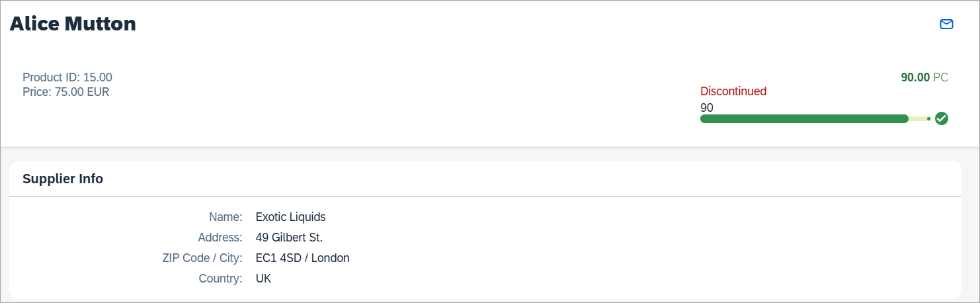
Task: Select the Alice Mutton page title
Action: [x=73, y=24]
